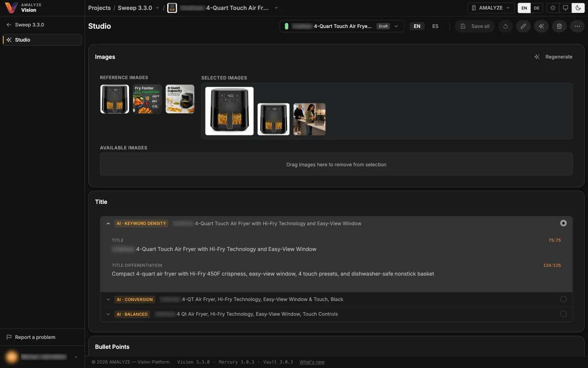
Task: Click the available images drop area
Action: pos(336,164)
